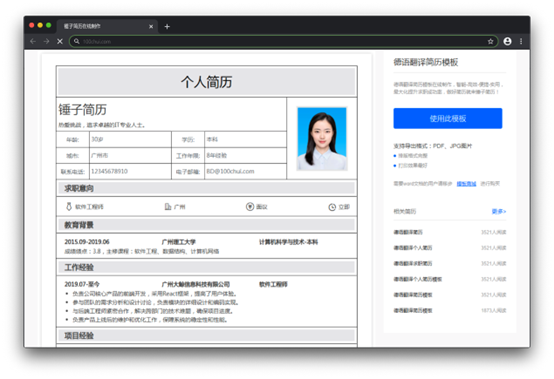This screenshot has height=379, width=554.
Task: Click the 广州市 city cell
Action: [130, 155]
